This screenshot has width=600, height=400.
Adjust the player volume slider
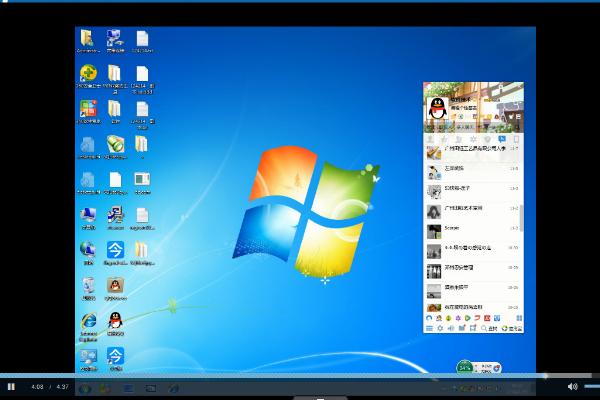click(592, 387)
